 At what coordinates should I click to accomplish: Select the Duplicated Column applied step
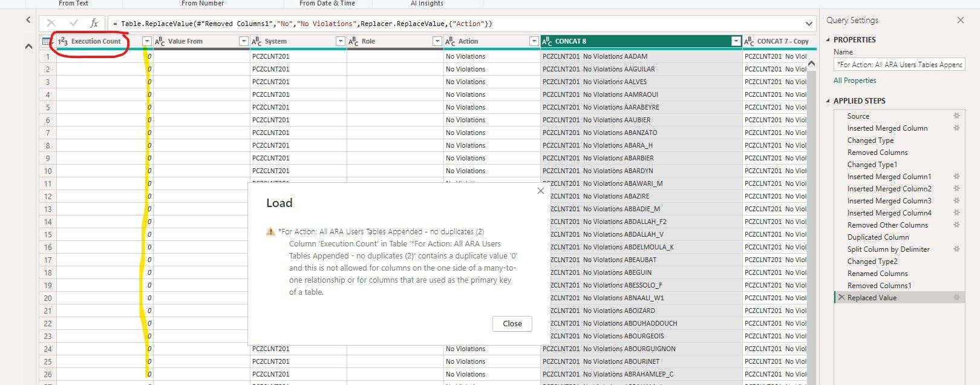coord(878,237)
